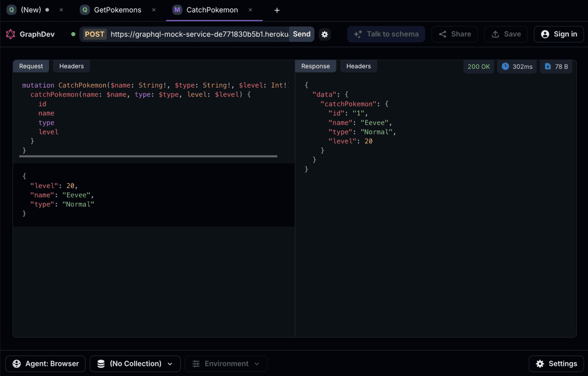
Task: Expand the (No Collection) dropdown
Action: tap(135, 363)
